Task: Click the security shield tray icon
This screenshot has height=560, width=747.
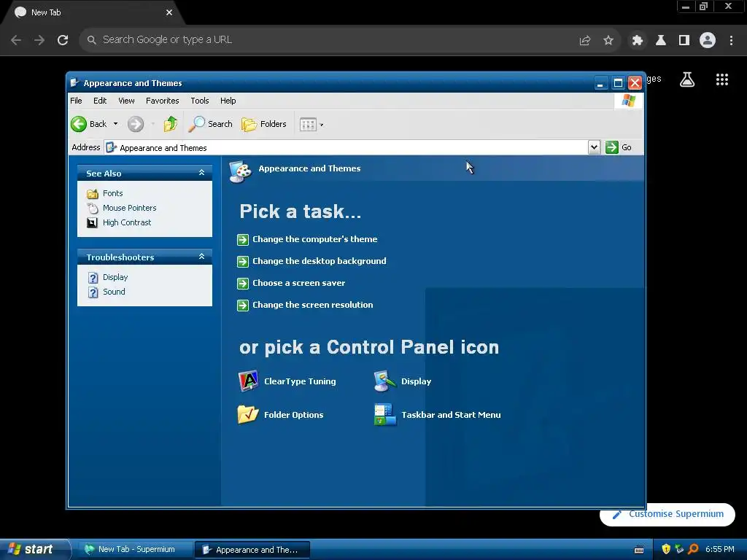Action: pyautogui.click(x=666, y=549)
